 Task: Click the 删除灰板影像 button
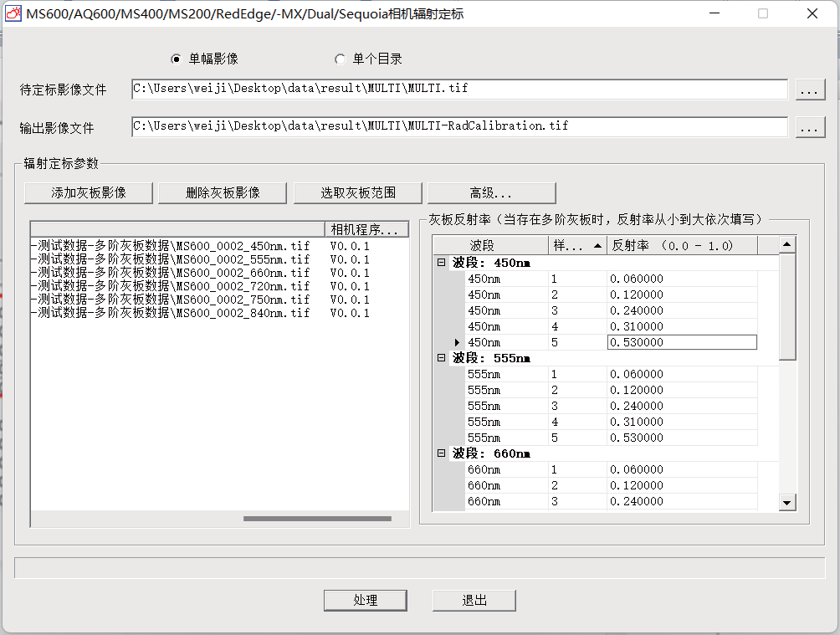(x=223, y=193)
